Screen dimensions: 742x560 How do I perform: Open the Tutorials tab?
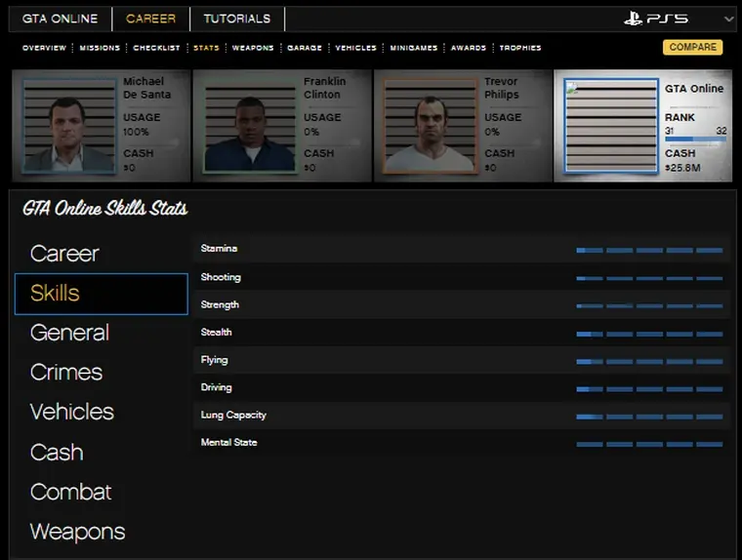click(237, 19)
